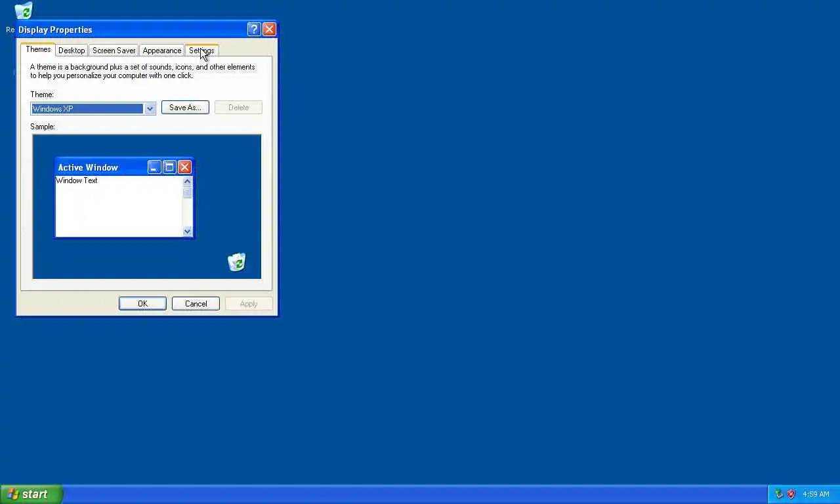This screenshot has width=840, height=504.
Task: Open the Start menu
Action: 31,494
